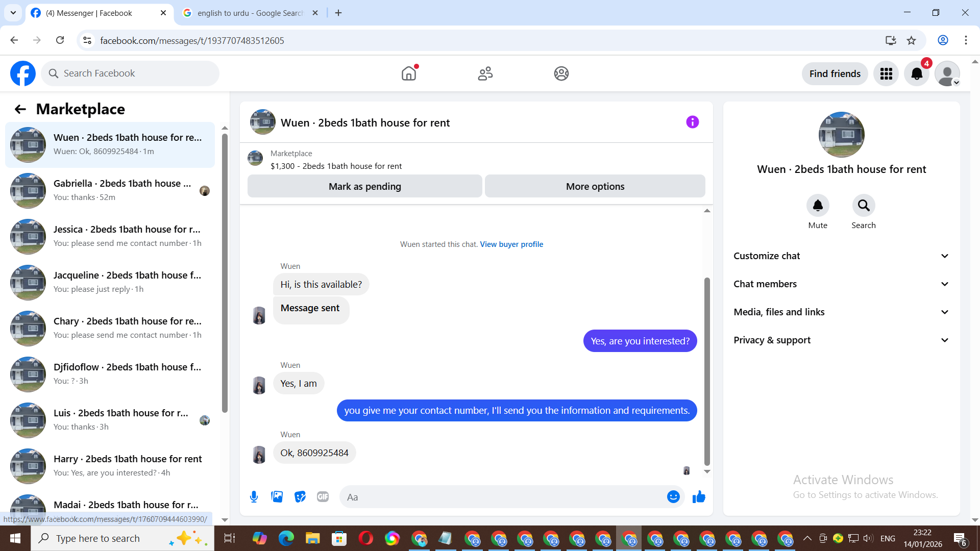The image size is (980, 551).
Task: Mute this conversation with the bell icon
Action: pos(818,206)
